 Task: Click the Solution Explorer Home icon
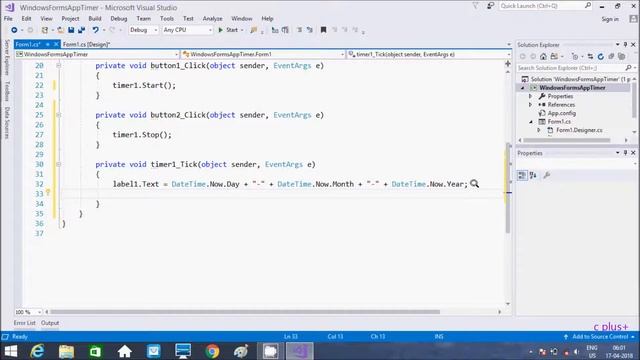click(543, 56)
